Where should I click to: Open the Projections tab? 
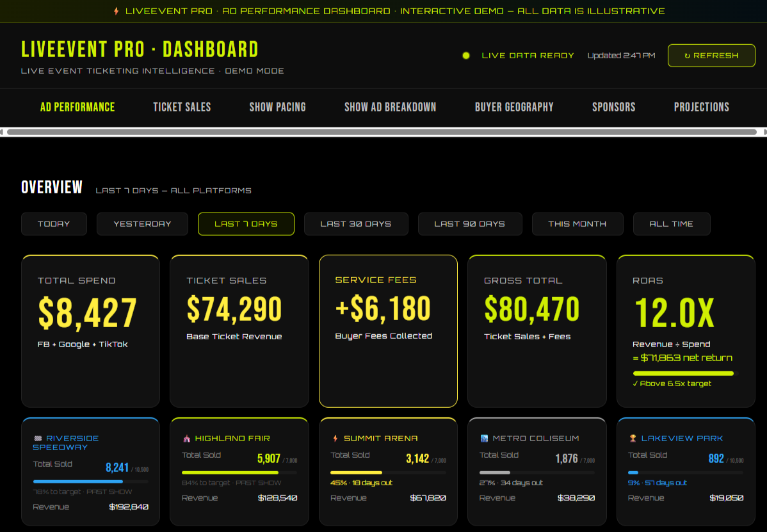coord(702,107)
